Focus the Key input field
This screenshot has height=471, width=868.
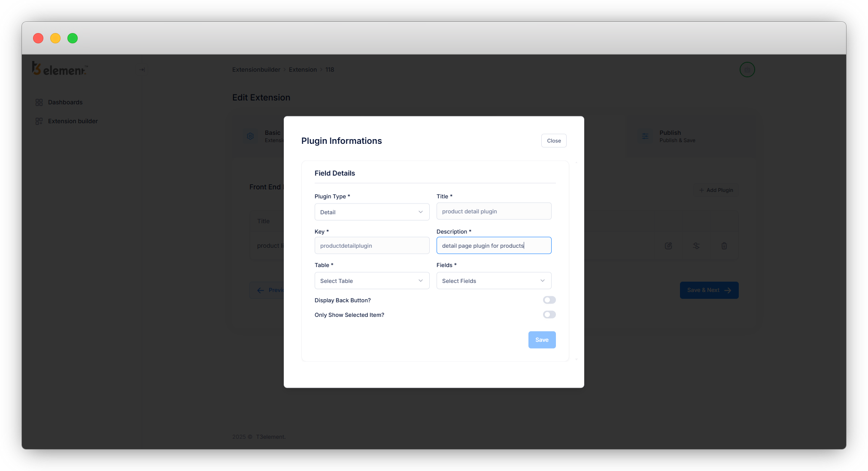pos(372,246)
